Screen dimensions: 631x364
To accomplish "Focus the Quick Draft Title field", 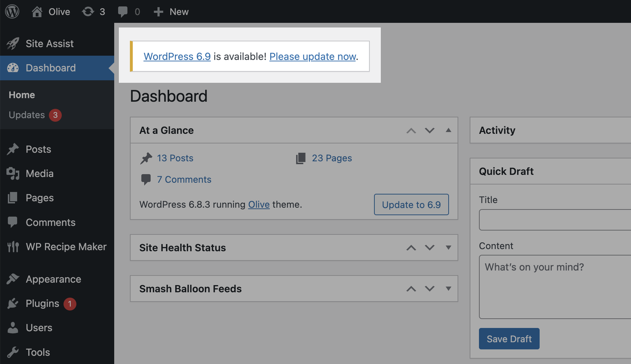I will [x=555, y=220].
